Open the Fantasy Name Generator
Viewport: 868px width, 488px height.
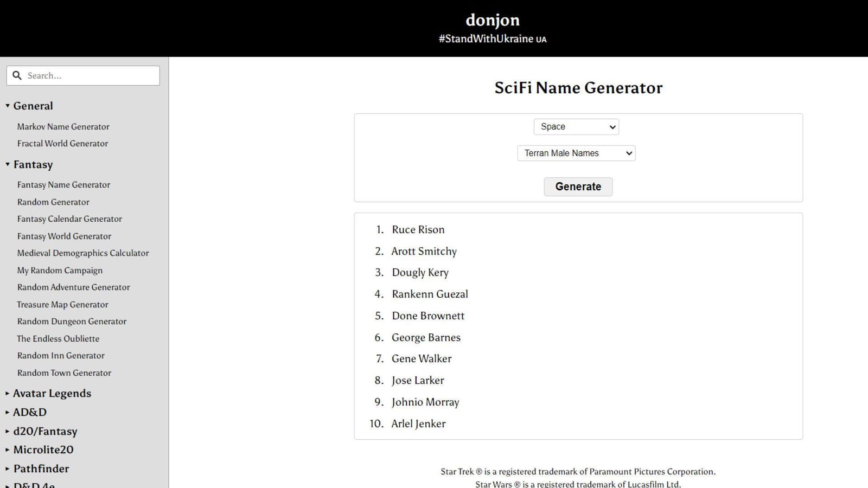(63, 184)
